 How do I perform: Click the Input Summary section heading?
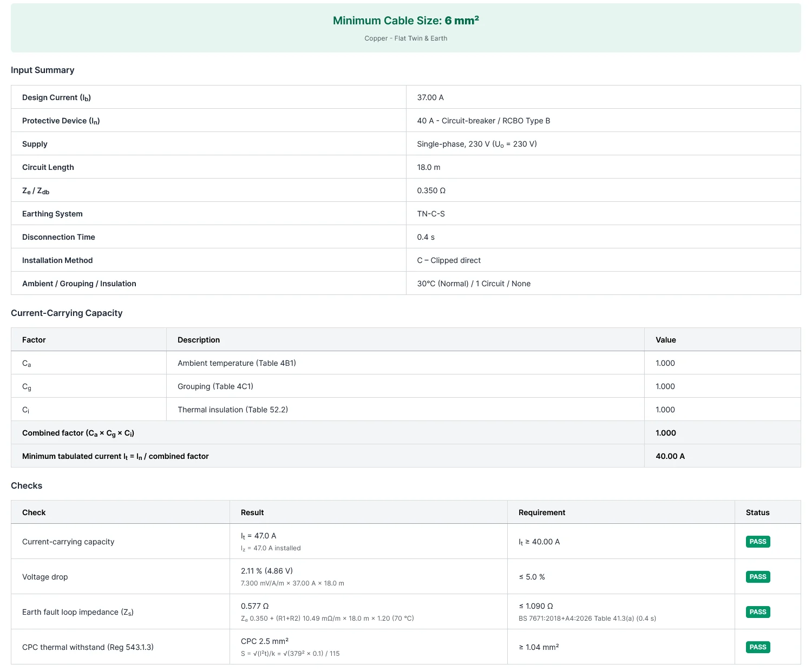tap(43, 70)
